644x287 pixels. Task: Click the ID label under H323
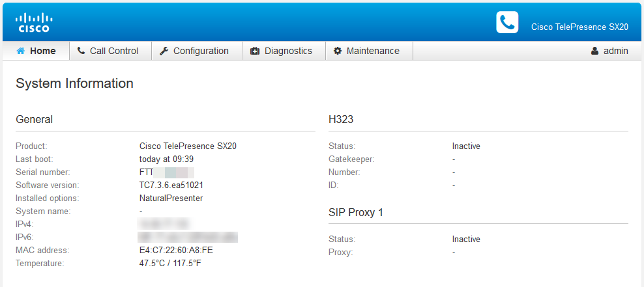point(334,185)
